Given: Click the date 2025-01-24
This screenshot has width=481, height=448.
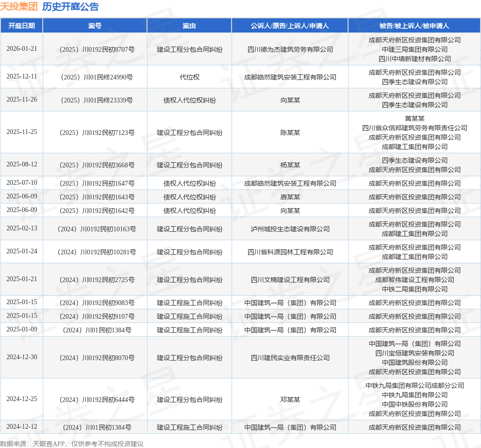Looking at the screenshot, I should (x=22, y=251).
